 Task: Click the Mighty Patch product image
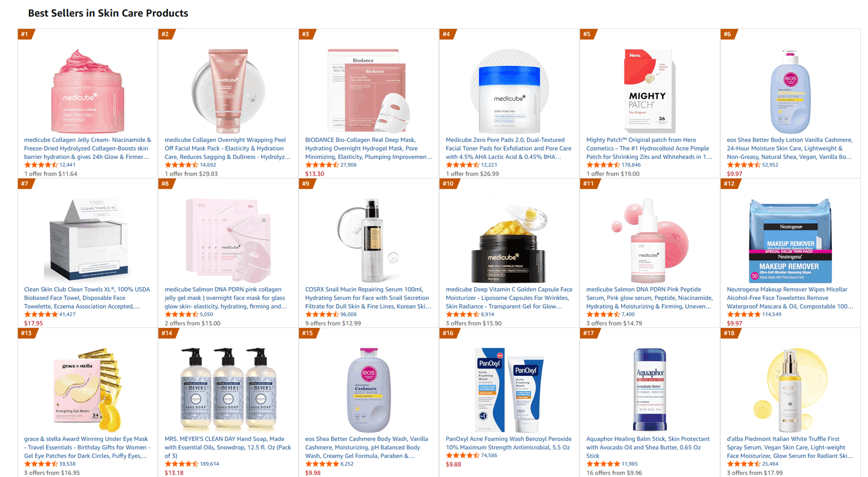tap(650, 91)
